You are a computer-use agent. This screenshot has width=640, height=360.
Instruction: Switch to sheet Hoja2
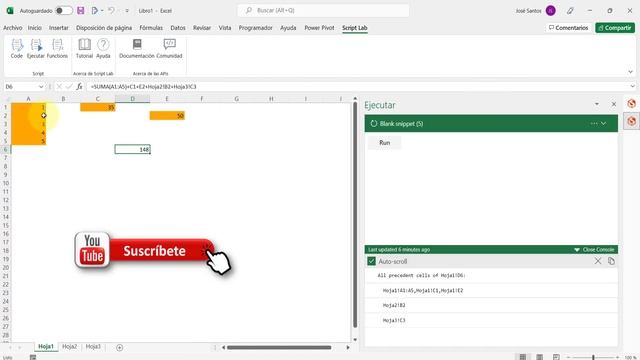point(69,347)
